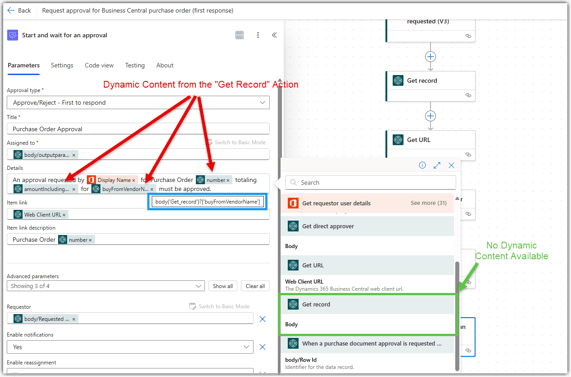Collapse the Get URL section in popup
Image resolution: width=571 pixels, height=377 pixels.
pos(368,265)
